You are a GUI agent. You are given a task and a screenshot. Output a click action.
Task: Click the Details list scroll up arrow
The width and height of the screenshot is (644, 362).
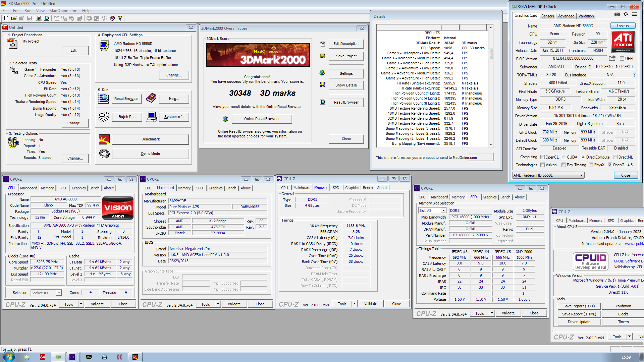pos(490,27)
